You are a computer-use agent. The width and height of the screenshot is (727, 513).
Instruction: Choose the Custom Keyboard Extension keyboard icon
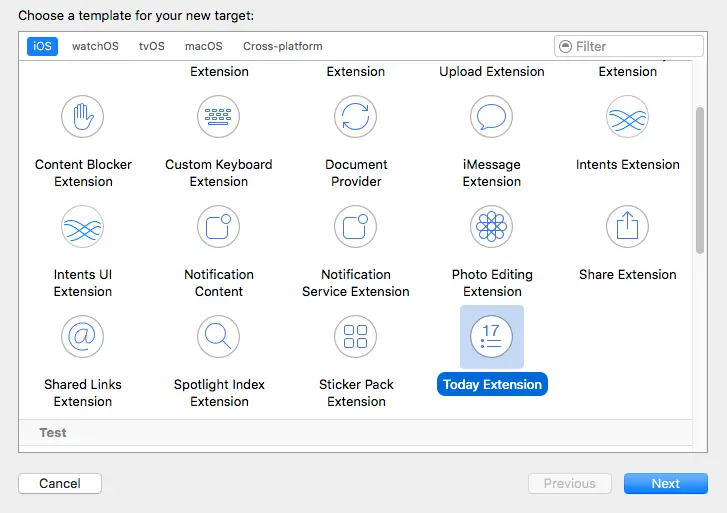point(218,116)
